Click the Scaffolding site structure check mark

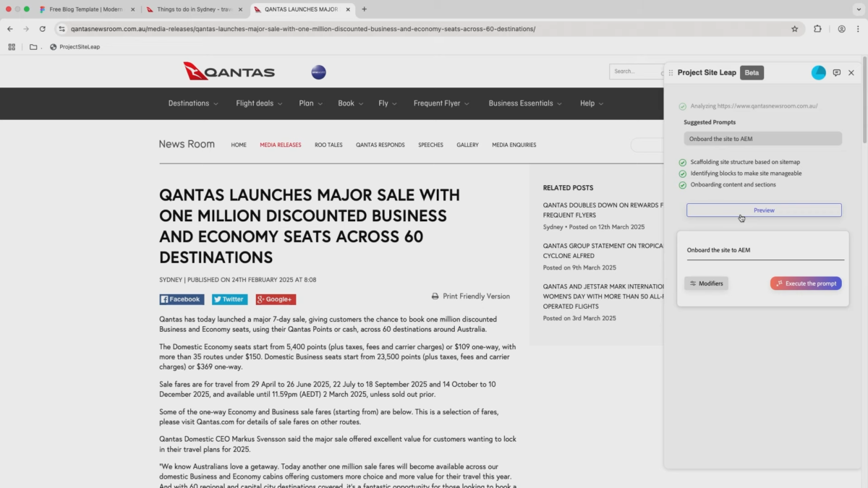tap(683, 162)
